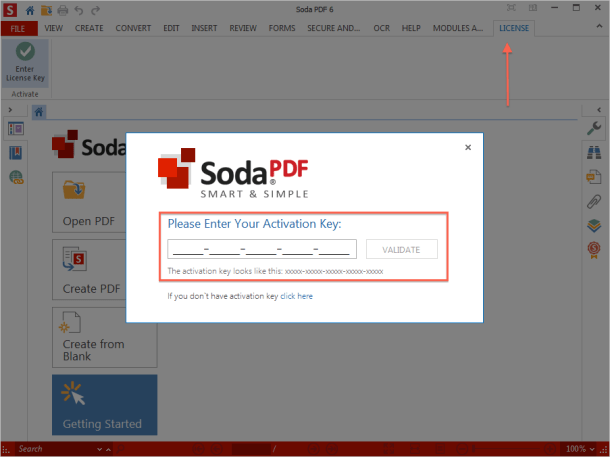Viewport: 610px width, 457px height.
Task: Click the fullscreen icon in title bar
Action: (511, 8)
